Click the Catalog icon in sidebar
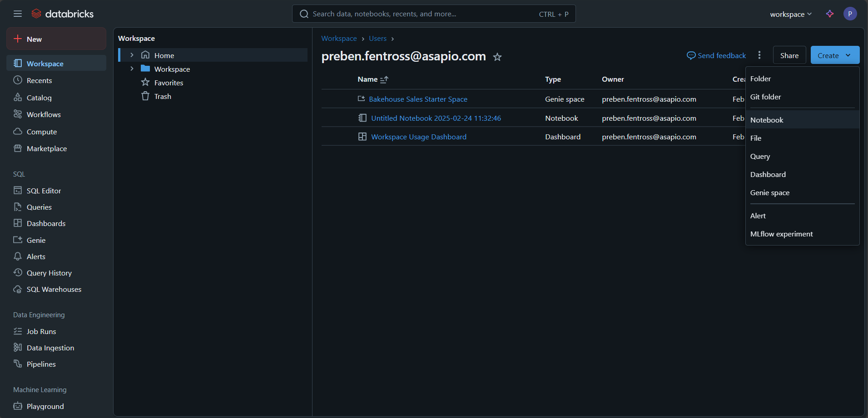The height and width of the screenshot is (418, 868). tap(18, 97)
